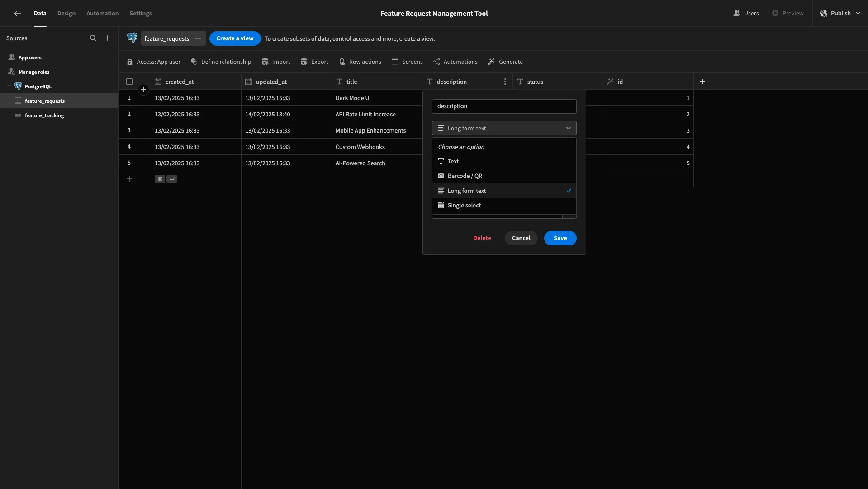Add a new data source
The image size is (868, 489).
(107, 38)
